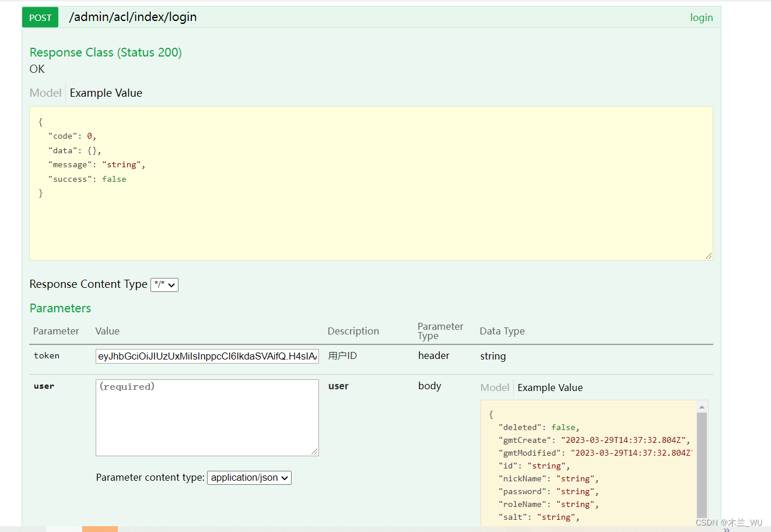Open the Response Content Type dropdown

pyautogui.click(x=164, y=284)
